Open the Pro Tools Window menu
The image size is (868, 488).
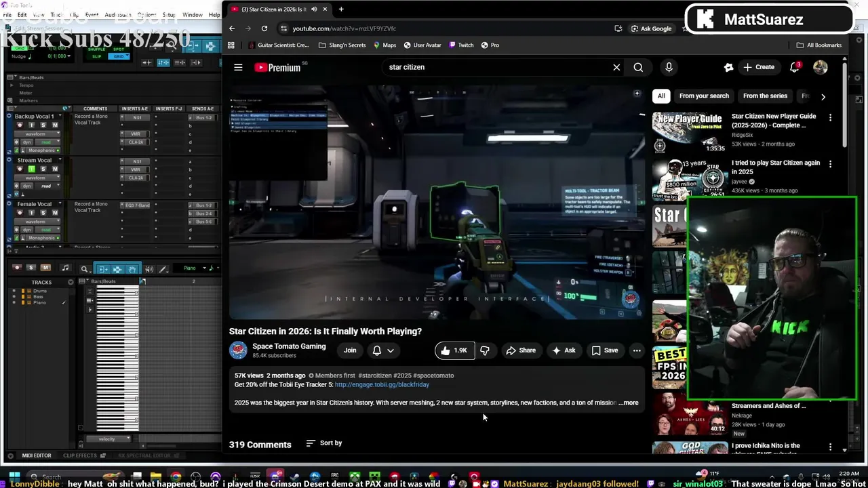point(193,15)
